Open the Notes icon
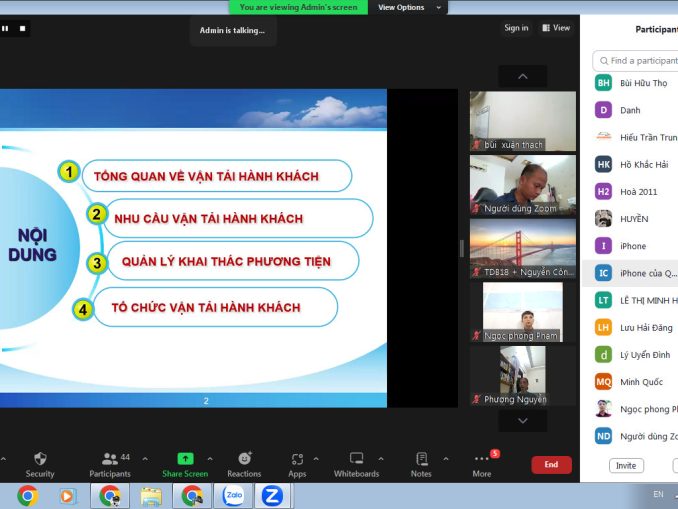678x509 pixels. pos(422,459)
